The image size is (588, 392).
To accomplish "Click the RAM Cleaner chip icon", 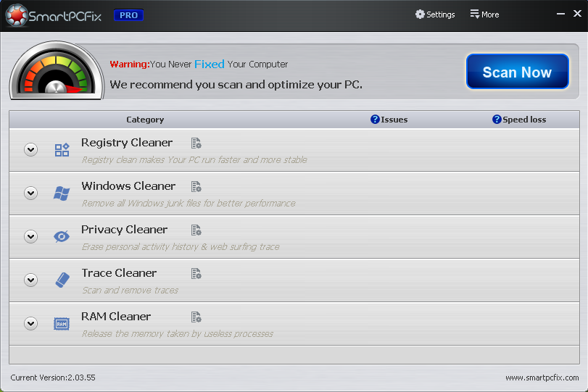I will [x=62, y=324].
